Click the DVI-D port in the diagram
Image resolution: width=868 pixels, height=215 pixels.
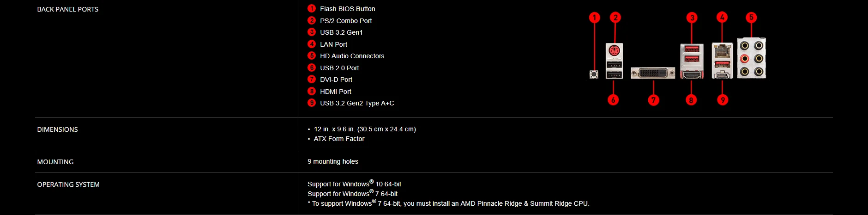point(653,73)
